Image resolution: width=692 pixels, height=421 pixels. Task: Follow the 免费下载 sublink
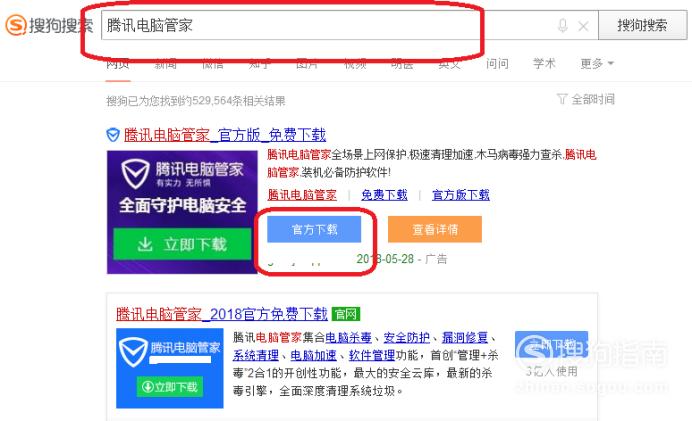pyautogui.click(x=384, y=195)
